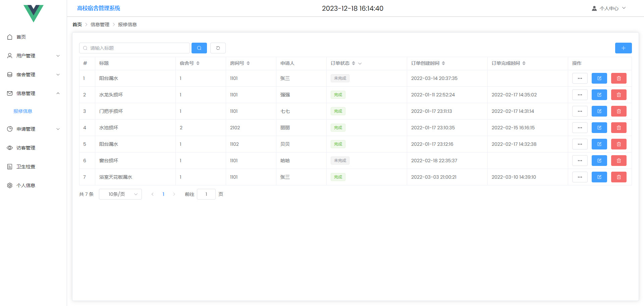This screenshot has height=306, width=644.
Task: Delete the 阳台漏水 row by 贝贝
Action: pyautogui.click(x=619, y=144)
